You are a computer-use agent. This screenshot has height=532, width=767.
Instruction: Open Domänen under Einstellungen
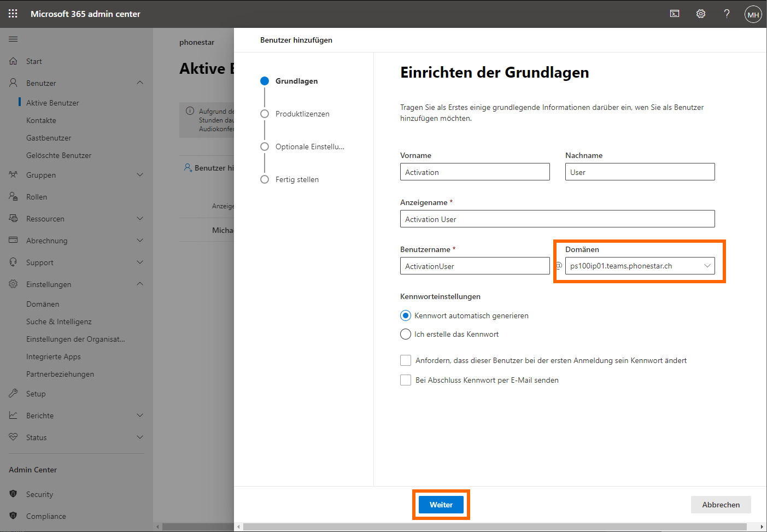tap(43, 304)
